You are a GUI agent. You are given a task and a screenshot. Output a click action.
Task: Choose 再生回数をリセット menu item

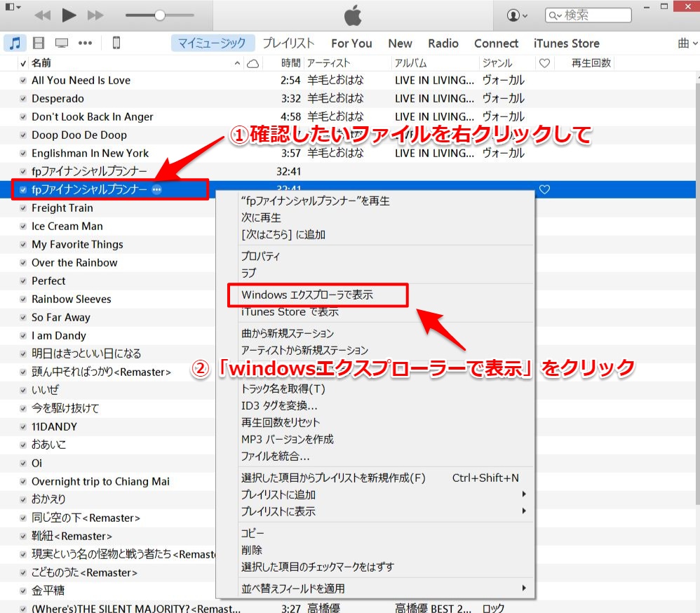coord(281,422)
